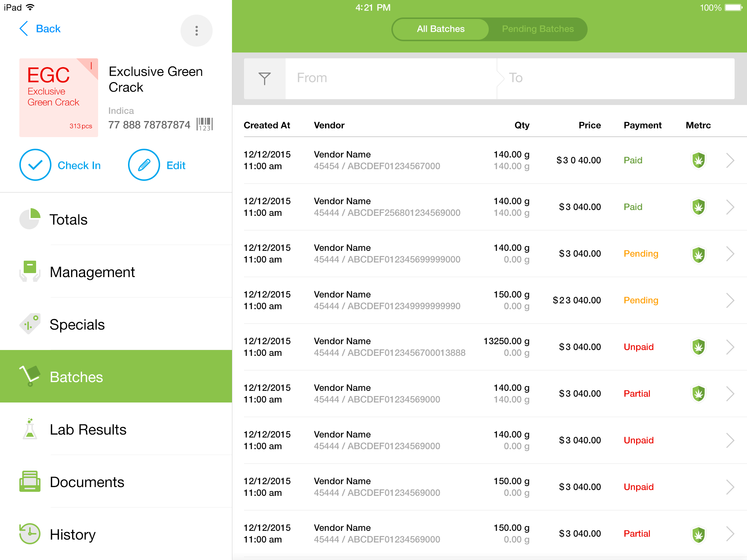Open Totals pie chart section
The width and height of the screenshot is (747, 560).
click(30, 219)
